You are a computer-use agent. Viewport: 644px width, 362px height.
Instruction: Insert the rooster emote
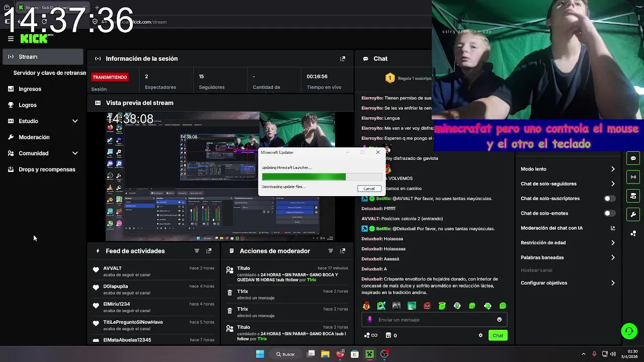(x=366, y=306)
